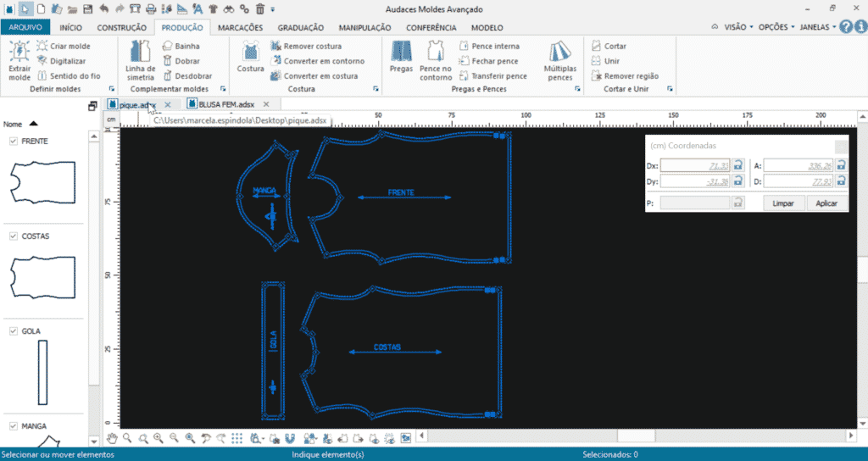Click the Pence no contorno icon

(x=436, y=53)
